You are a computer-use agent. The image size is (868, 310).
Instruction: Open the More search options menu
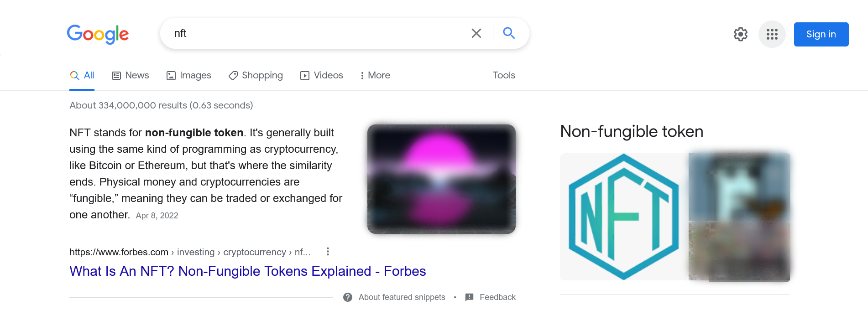tap(374, 75)
